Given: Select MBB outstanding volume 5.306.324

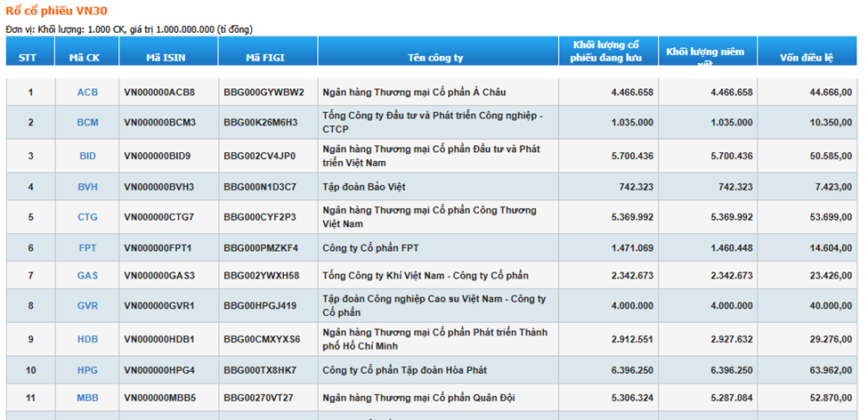Looking at the screenshot, I should [632, 398].
